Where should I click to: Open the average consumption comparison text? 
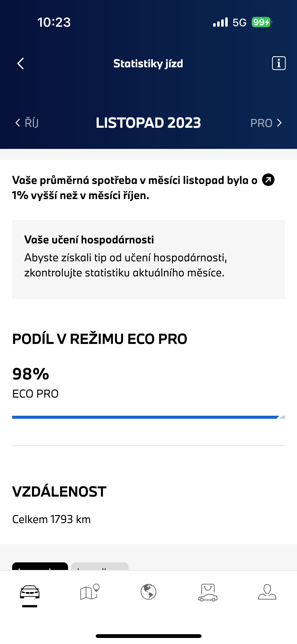135,188
